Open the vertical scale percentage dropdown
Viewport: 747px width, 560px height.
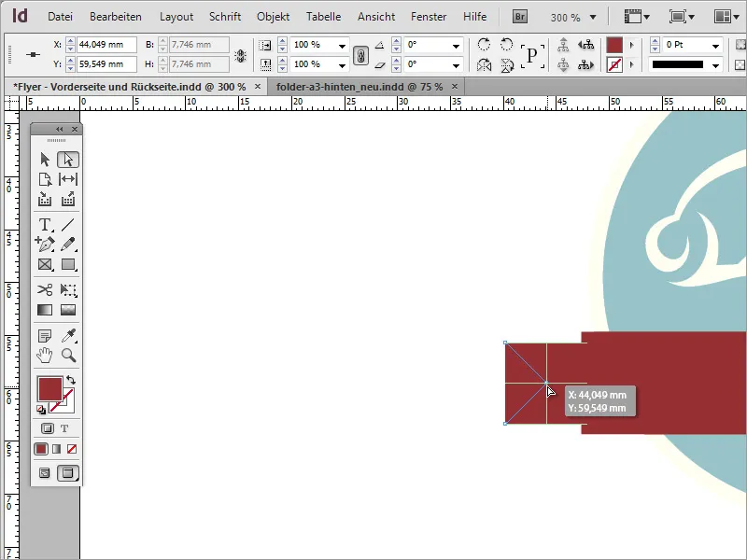(342, 65)
